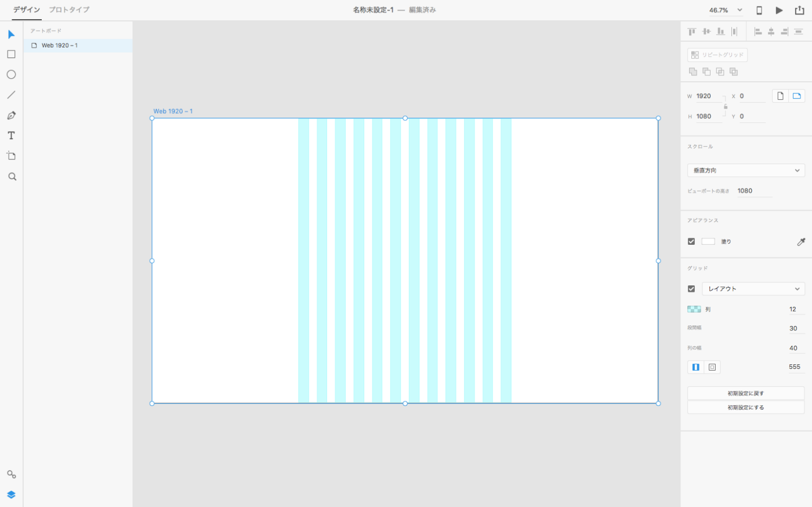
Task: Apply the Exclude overlap boolean operation
Action: [x=734, y=71]
